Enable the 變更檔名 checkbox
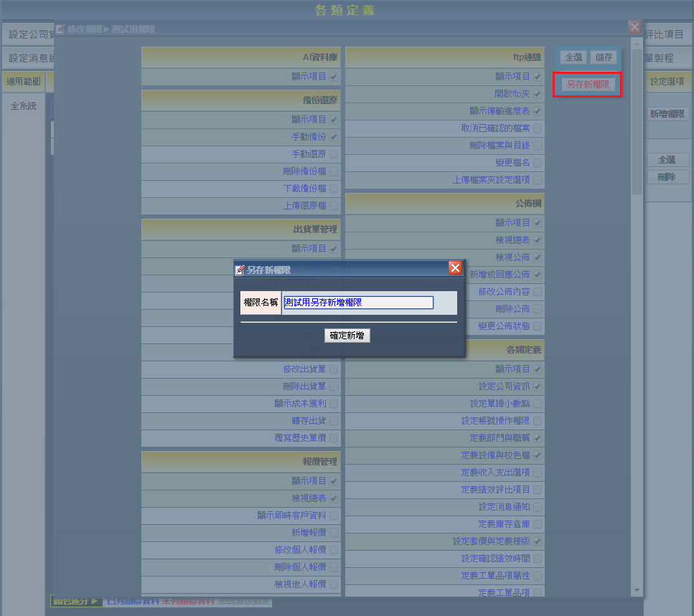 tap(538, 163)
